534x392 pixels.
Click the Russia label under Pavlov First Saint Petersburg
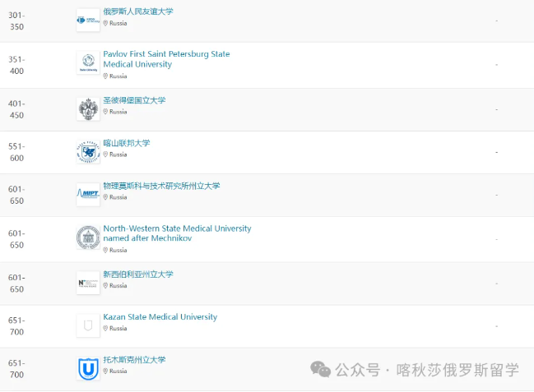[x=118, y=76]
